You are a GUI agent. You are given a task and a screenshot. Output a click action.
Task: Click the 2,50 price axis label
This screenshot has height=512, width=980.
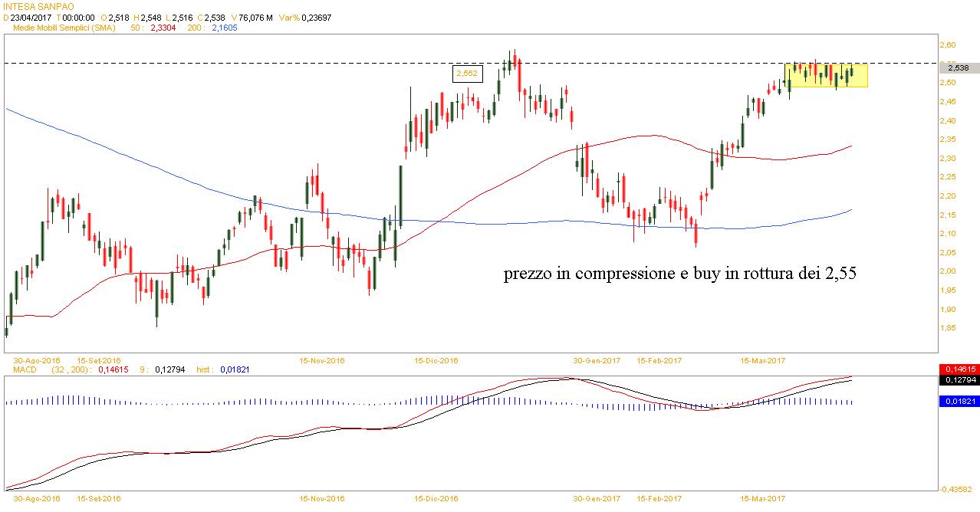pyautogui.click(x=949, y=83)
